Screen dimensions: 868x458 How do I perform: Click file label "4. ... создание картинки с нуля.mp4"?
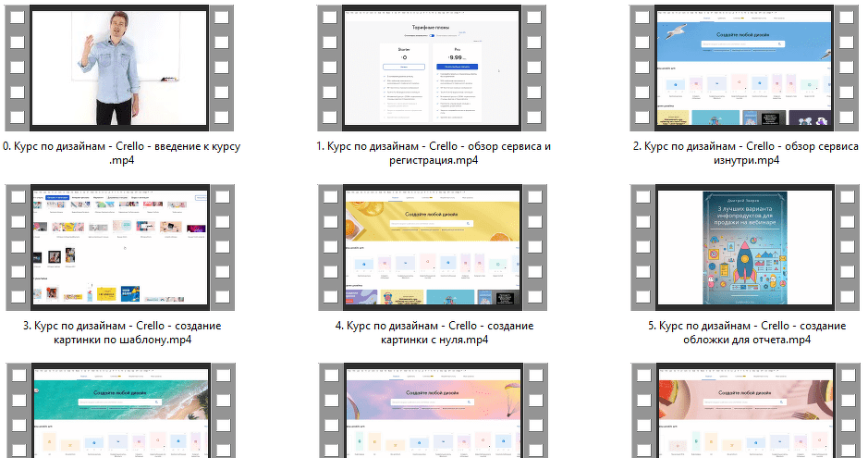click(434, 332)
